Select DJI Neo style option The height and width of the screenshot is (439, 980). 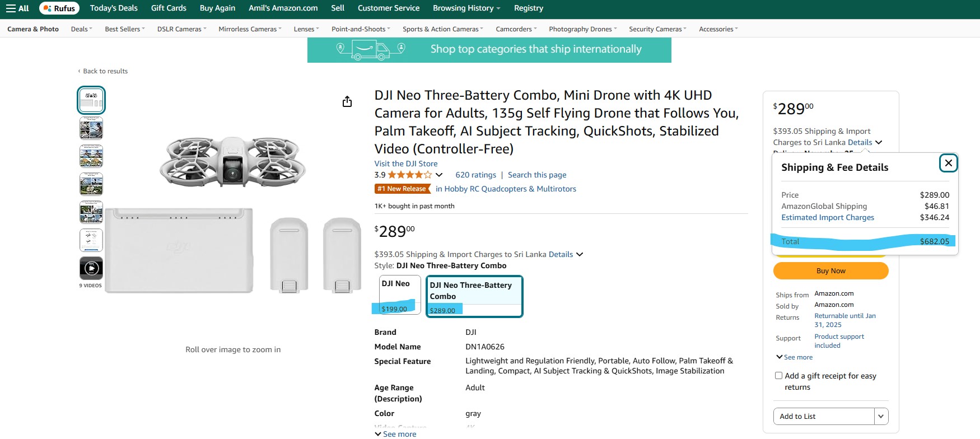(x=400, y=295)
